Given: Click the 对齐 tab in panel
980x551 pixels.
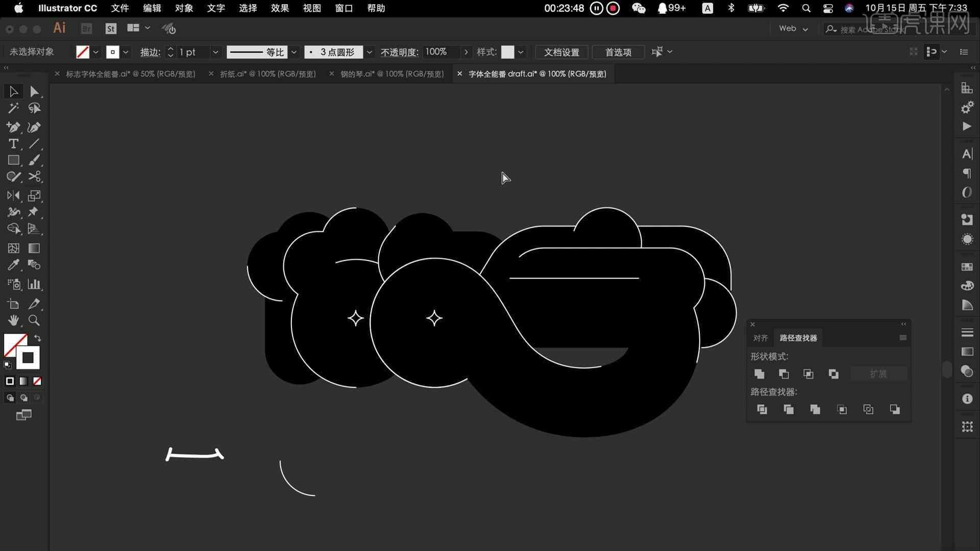Looking at the screenshot, I should [760, 338].
